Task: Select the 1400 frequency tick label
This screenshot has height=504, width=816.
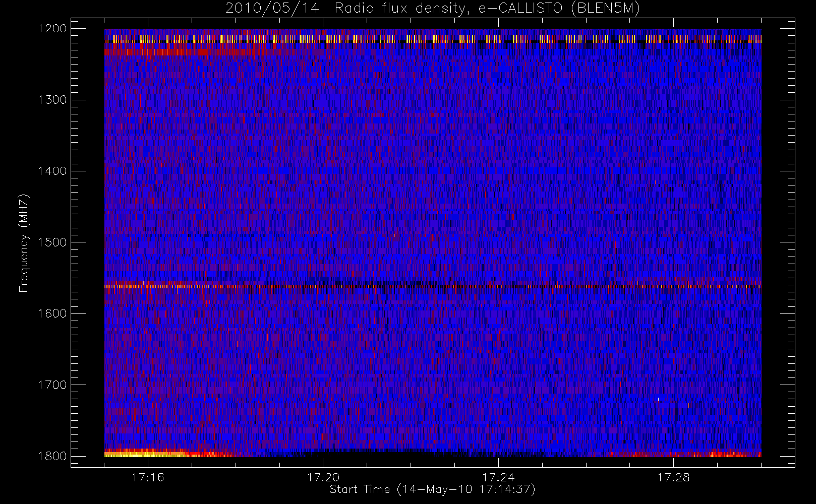Action: tap(52, 171)
